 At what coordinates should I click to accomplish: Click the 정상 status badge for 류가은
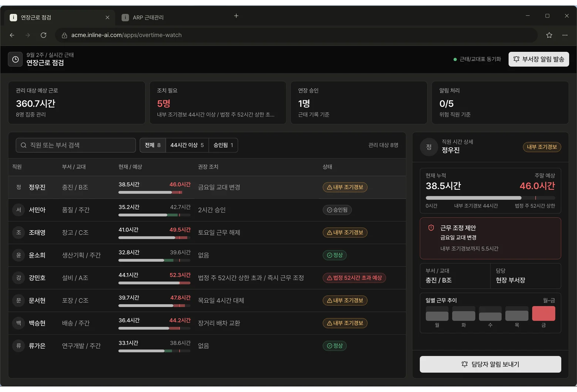[335, 346]
